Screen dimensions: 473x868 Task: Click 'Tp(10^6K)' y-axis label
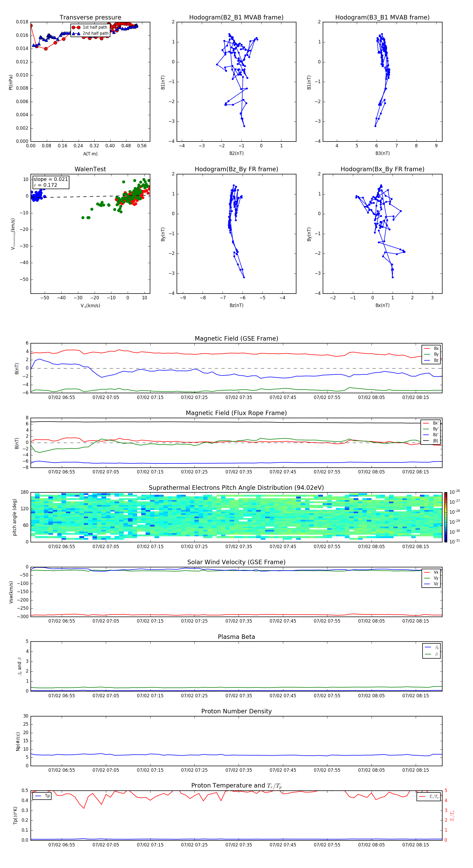pos(15,815)
